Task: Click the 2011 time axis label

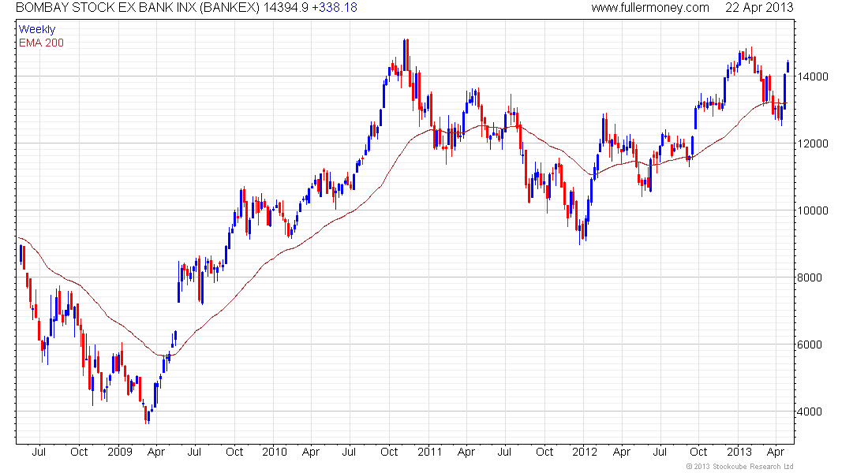Action: point(429,452)
